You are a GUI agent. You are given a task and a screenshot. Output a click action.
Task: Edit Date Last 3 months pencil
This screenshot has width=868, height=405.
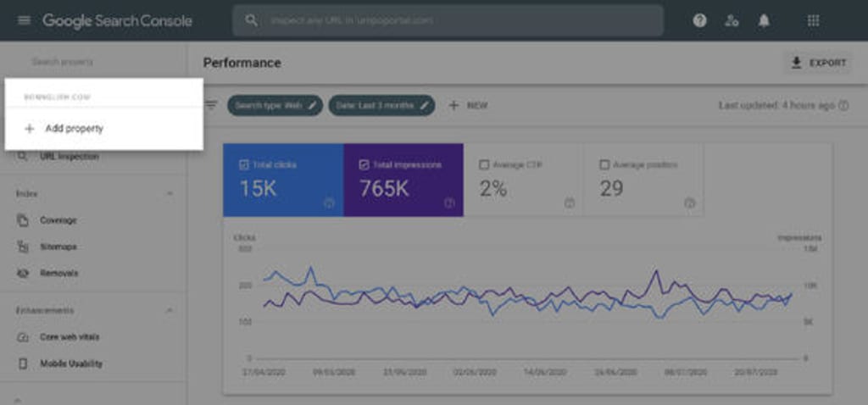(425, 105)
